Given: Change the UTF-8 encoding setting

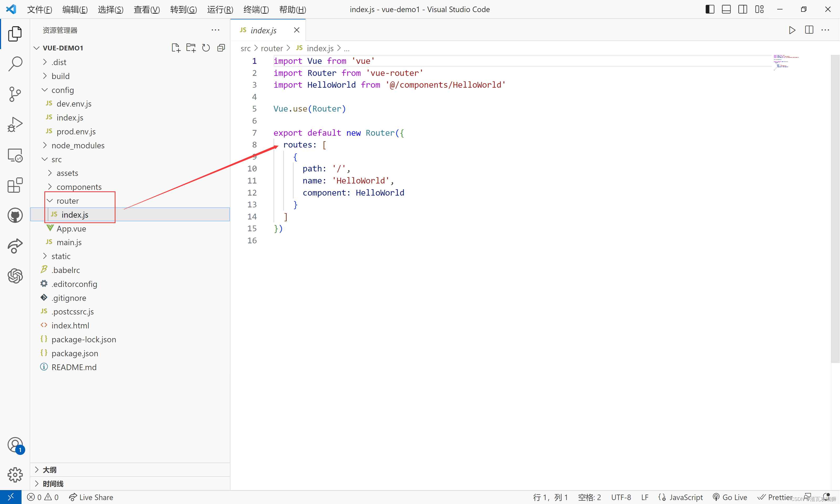Looking at the screenshot, I should [621, 497].
